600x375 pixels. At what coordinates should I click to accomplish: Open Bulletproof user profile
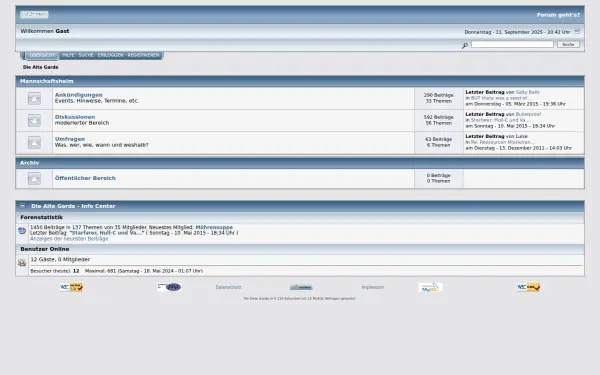point(528,114)
